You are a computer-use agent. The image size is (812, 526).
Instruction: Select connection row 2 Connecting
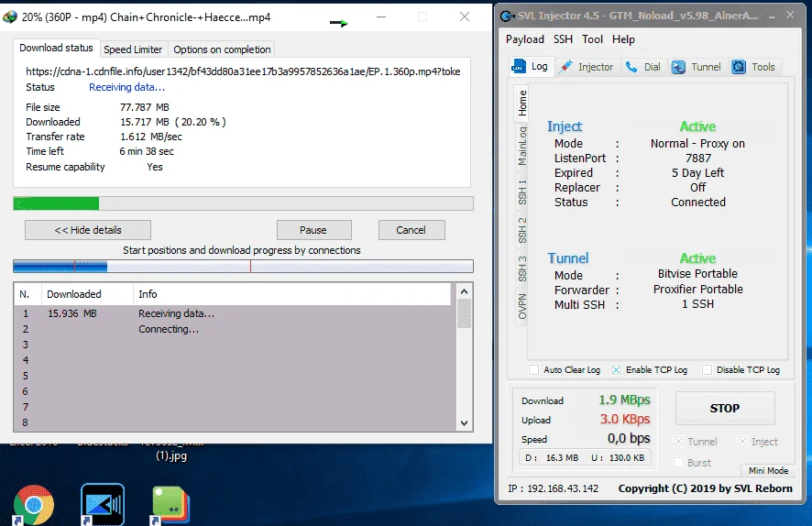pyautogui.click(x=236, y=329)
